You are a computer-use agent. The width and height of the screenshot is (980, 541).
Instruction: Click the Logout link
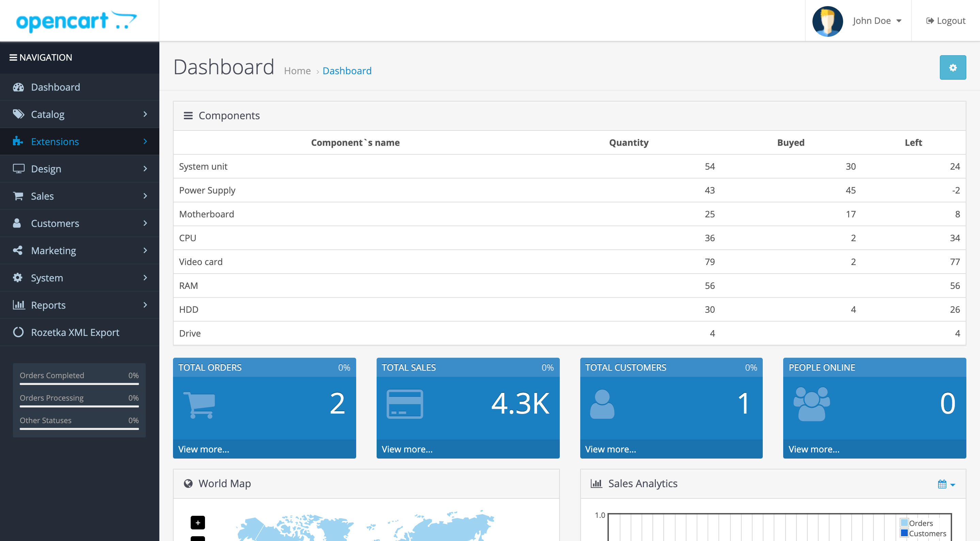[945, 20]
